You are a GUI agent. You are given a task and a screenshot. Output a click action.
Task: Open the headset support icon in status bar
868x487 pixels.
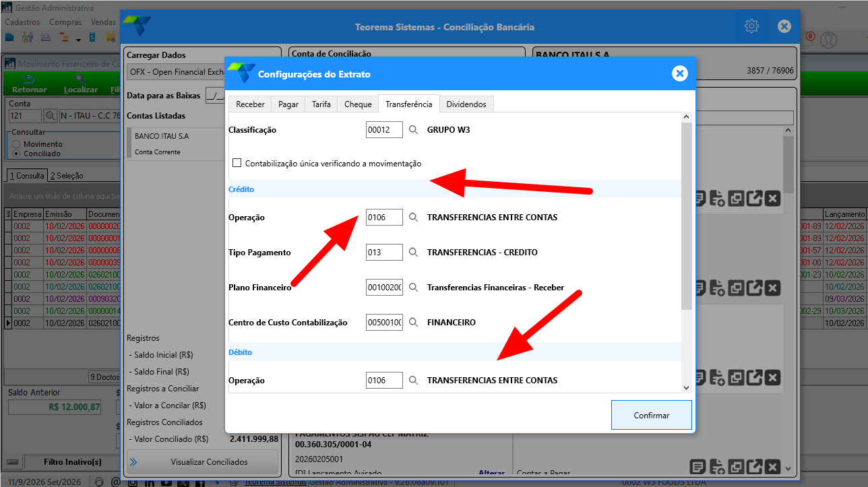click(99, 482)
